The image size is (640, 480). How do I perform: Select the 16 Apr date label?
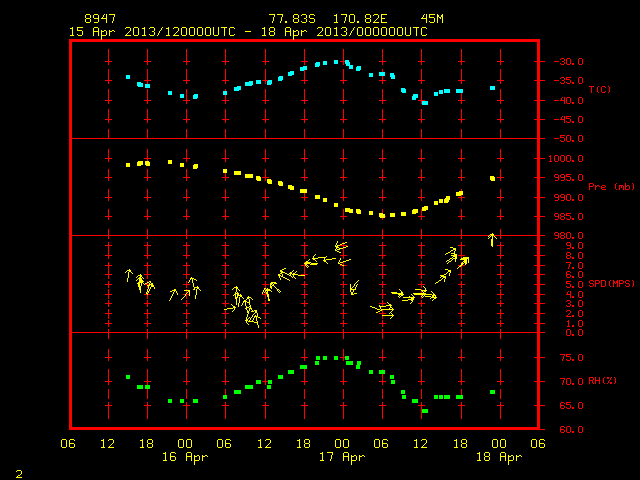click(x=185, y=457)
